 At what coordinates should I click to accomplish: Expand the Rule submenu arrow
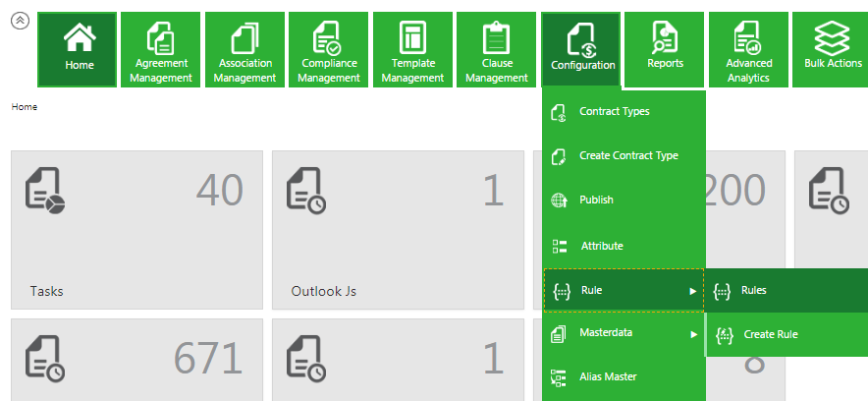coord(692,291)
